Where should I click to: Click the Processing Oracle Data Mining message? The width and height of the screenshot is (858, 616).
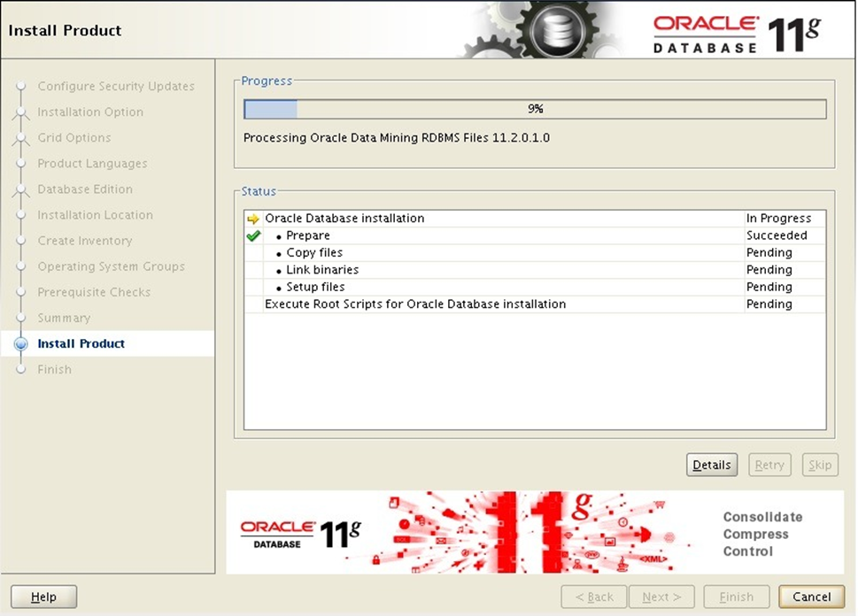(x=397, y=138)
